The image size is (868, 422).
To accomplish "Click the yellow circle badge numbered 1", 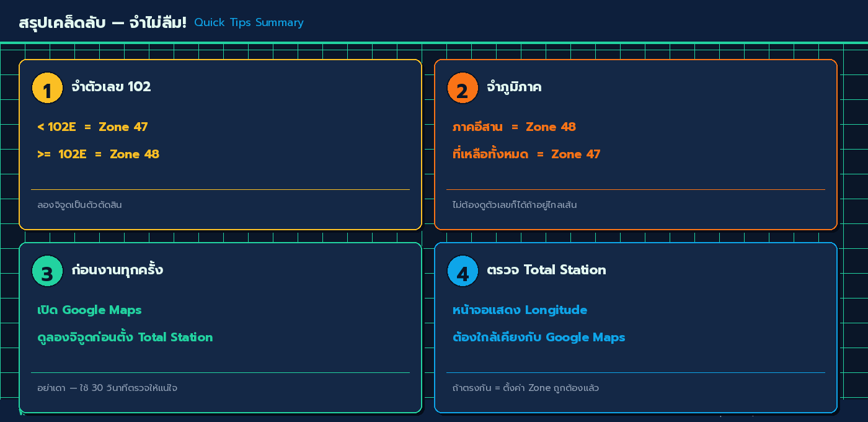I will [x=46, y=88].
